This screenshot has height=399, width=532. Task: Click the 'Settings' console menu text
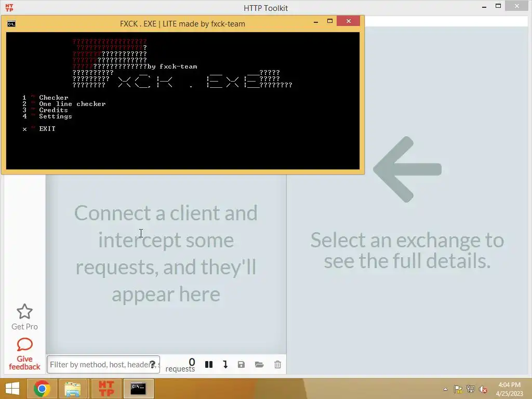tap(55, 116)
